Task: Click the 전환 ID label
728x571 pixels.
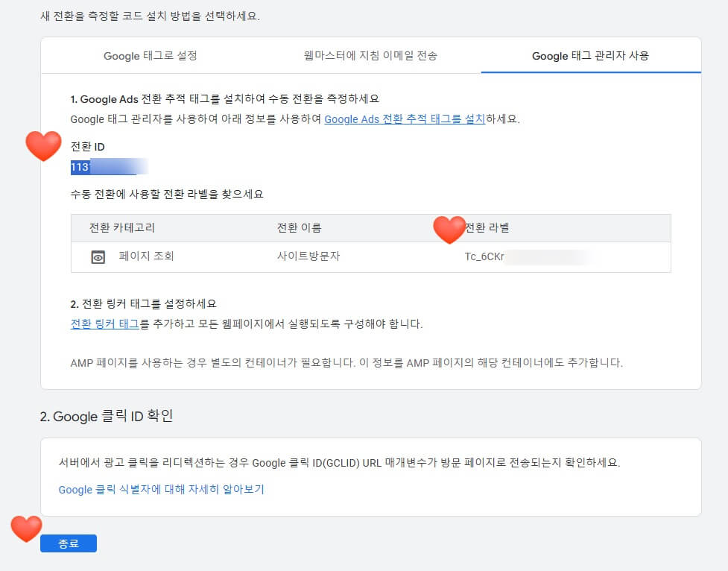Action: point(87,147)
